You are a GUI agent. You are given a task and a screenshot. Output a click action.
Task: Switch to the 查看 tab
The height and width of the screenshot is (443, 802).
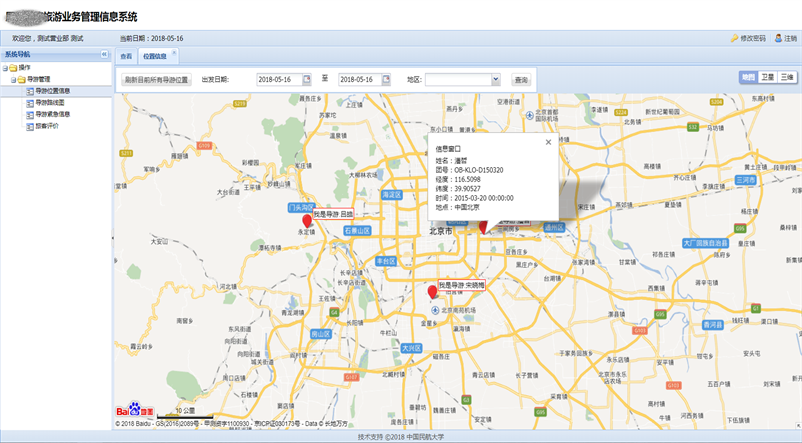pos(126,56)
